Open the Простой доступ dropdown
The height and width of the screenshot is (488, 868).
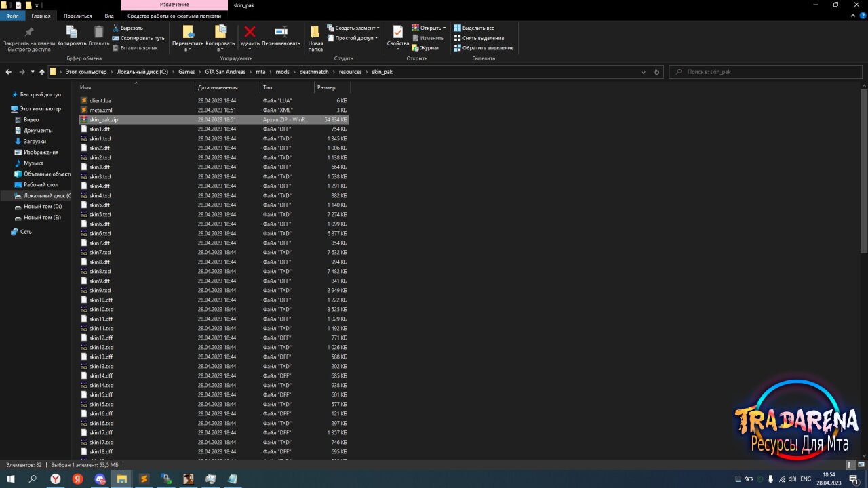pyautogui.click(x=352, y=38)
